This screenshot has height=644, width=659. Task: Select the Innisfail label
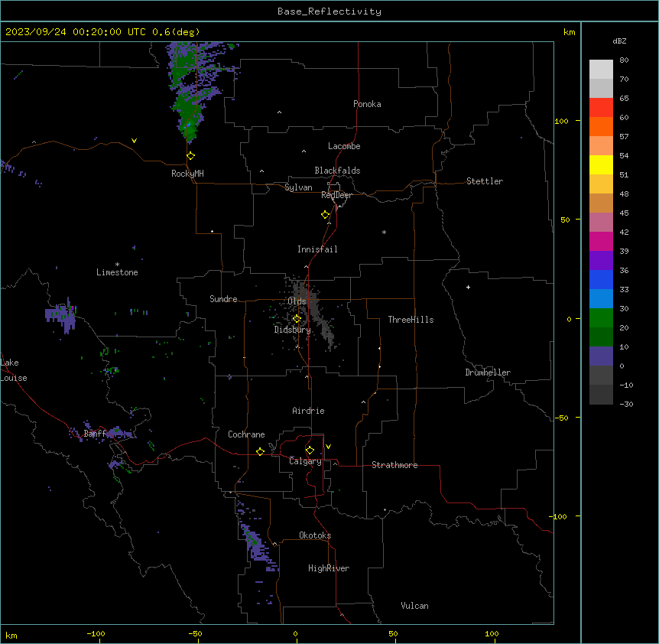pos(317,249)
